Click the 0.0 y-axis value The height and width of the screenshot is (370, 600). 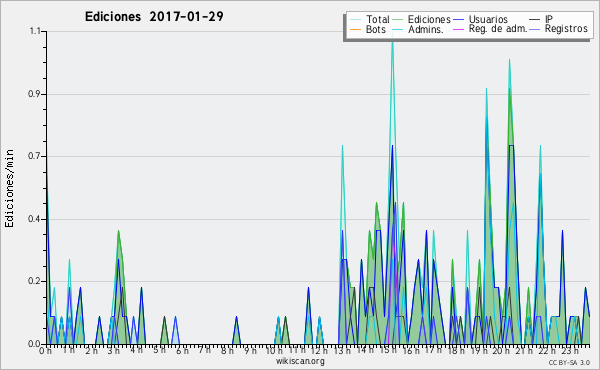click(x=34, y=344)
